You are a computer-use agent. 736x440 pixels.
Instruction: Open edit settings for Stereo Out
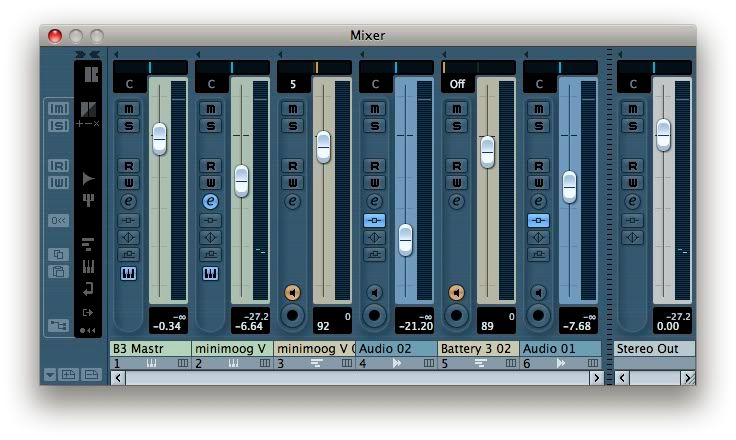[x=632, y=201]
